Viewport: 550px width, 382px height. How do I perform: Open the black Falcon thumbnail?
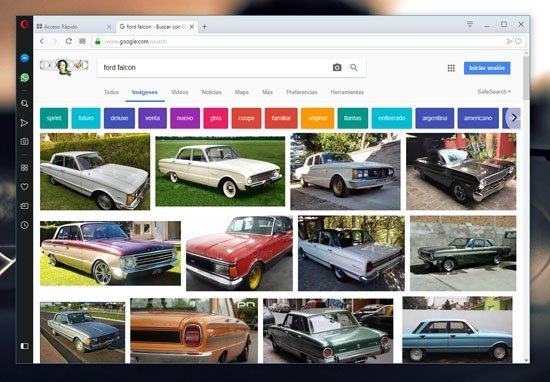(x=461, y=172)
